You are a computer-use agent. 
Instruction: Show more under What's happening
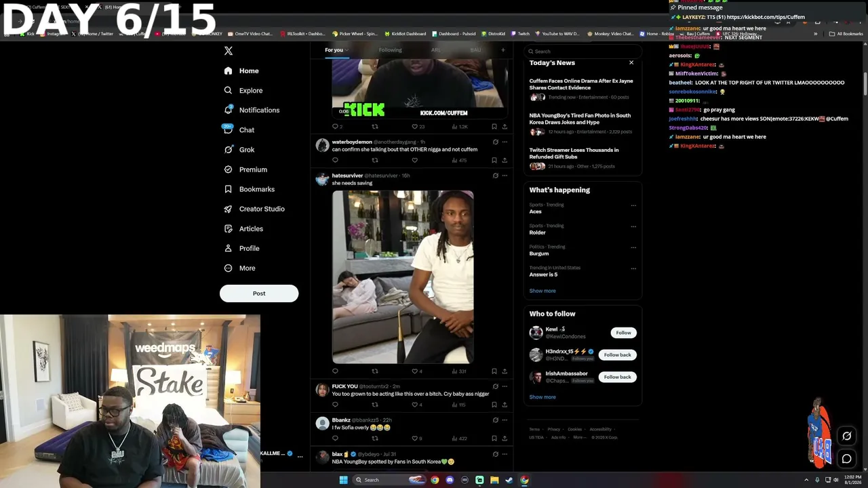click(x=542, y=291)
